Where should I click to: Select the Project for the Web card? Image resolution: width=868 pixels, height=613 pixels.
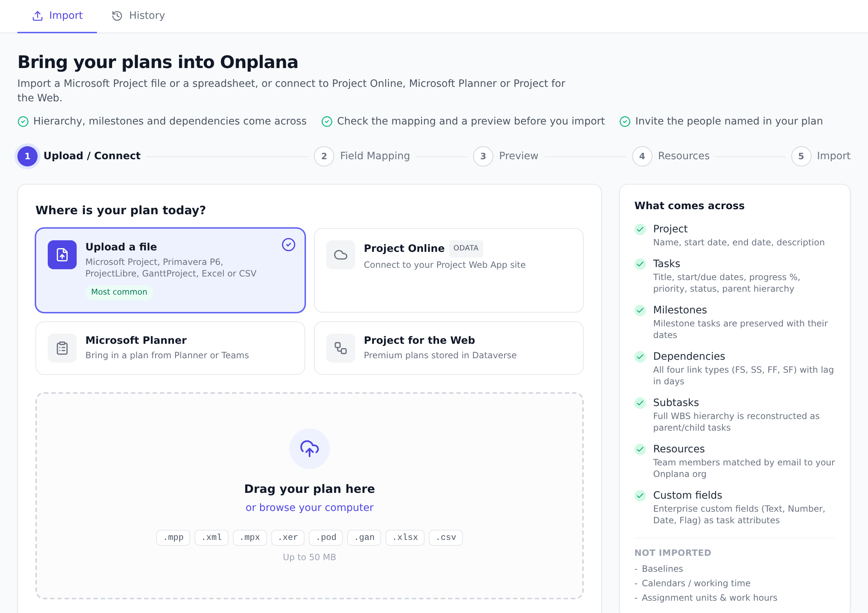(448, 348)
